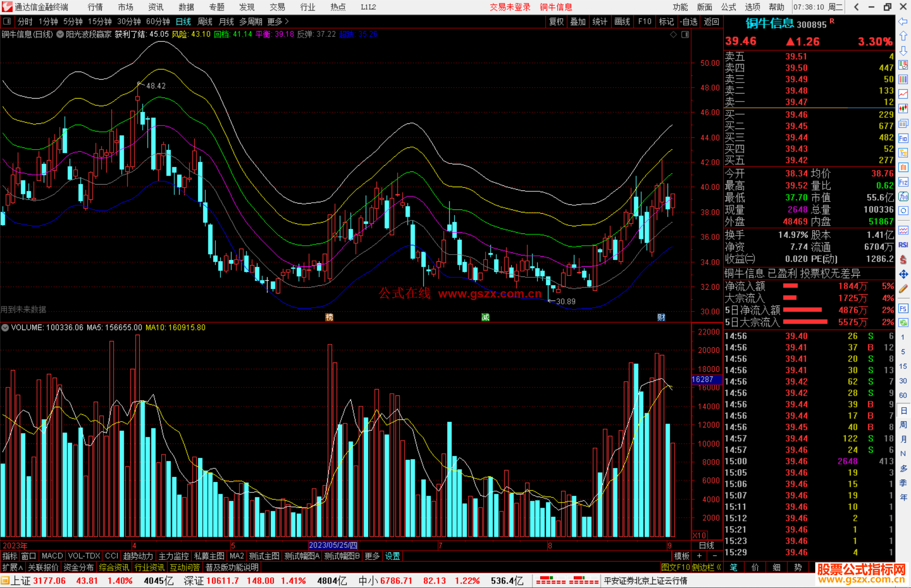Image resolution: width=911 pixels, height=588 pixels.
Task: Open the 公式 menu
Action: click(x=728, y=7)
